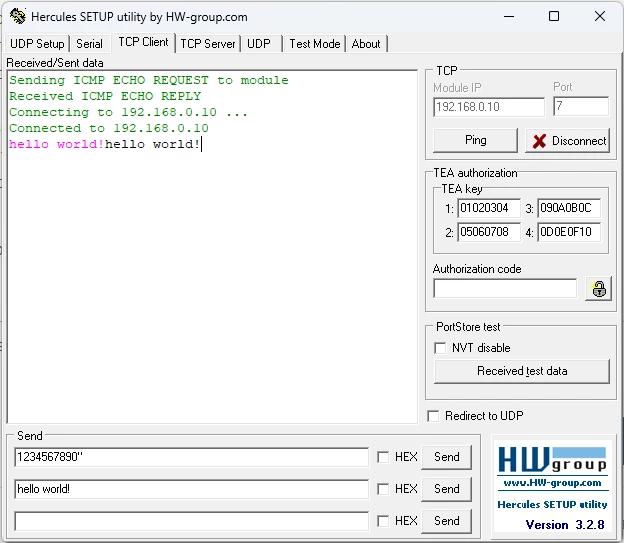The width and height of the screenshot is (624, 543).
Task: Click the 'Received ICMP ECHO REPLY' line
Action: pos(105,96)
